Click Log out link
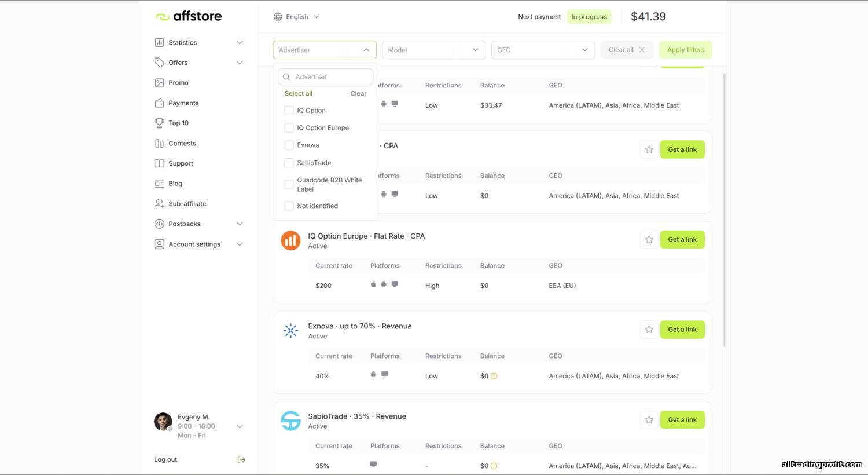 point(165,459)
